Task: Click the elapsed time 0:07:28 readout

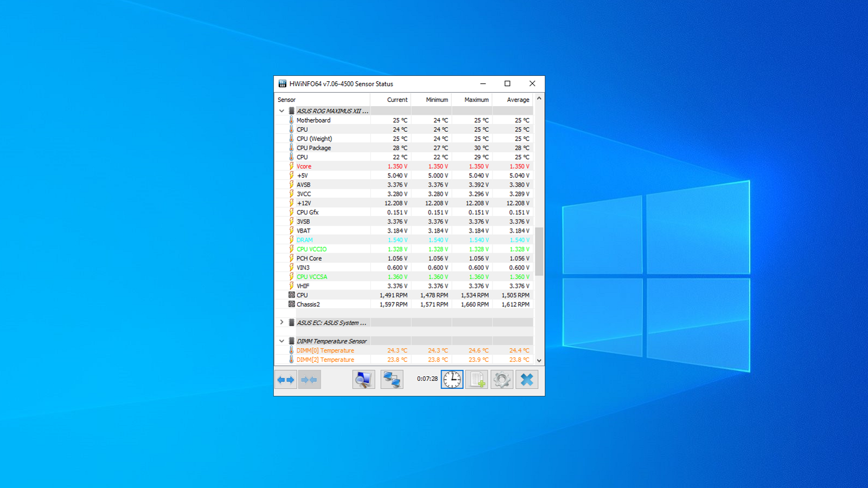Action: coord(427,378)
